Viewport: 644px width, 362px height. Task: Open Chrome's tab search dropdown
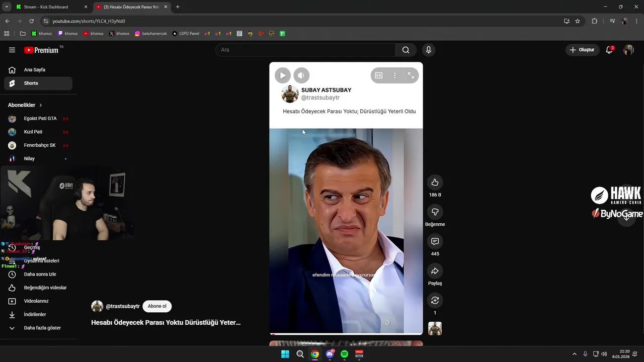(7, 7)
